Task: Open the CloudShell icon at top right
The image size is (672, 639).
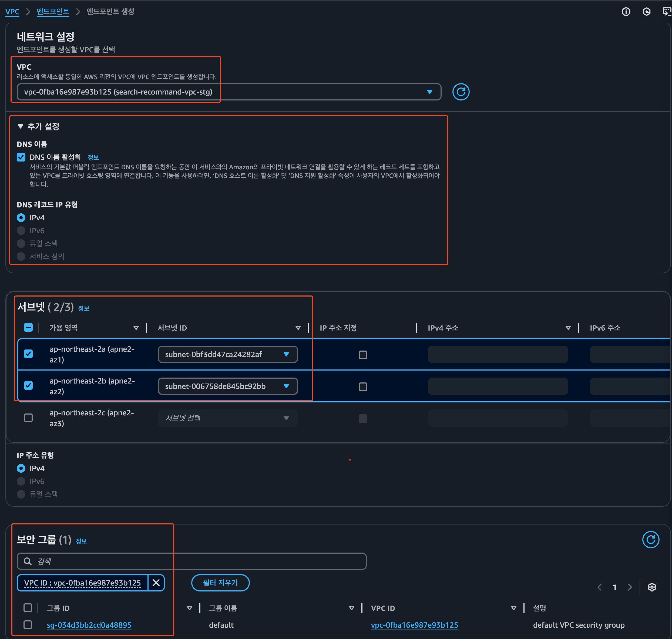Action: pos(666,12)
